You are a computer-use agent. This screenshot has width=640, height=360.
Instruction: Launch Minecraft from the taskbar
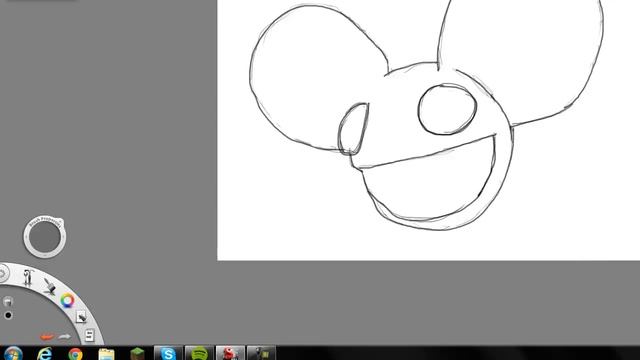[x=137, y=353]
